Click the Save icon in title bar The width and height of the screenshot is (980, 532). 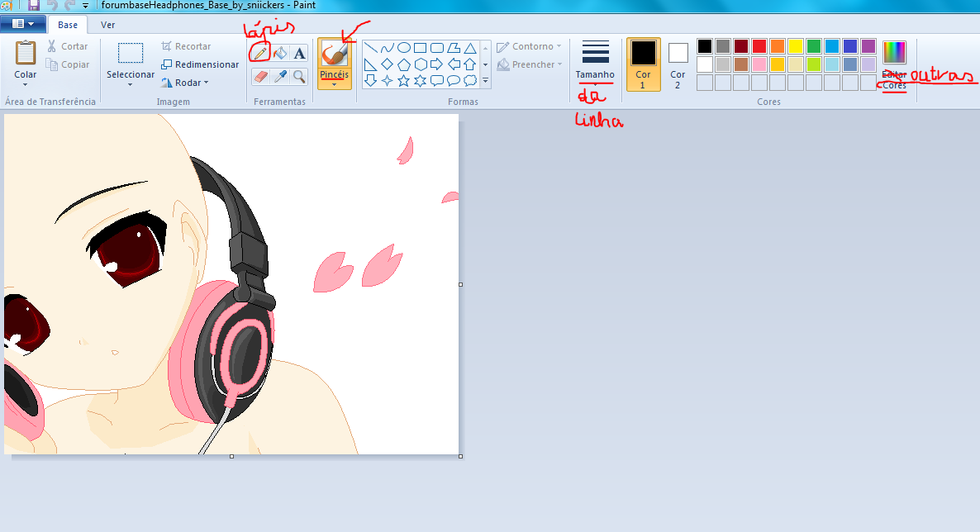tap(34, 5)
